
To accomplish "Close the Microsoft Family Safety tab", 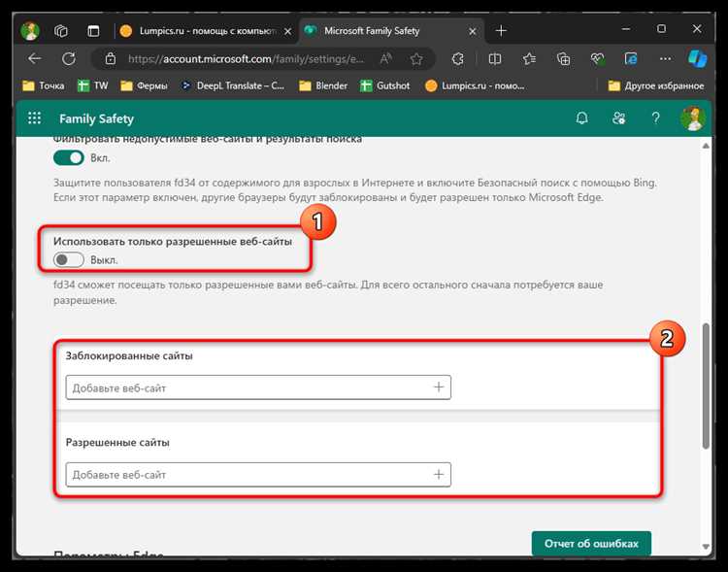I will [x=472, y=31].
